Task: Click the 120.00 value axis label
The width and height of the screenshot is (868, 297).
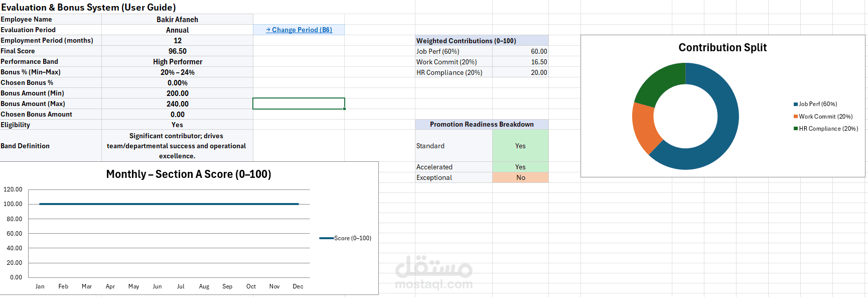Action: [x=13, y=189]
